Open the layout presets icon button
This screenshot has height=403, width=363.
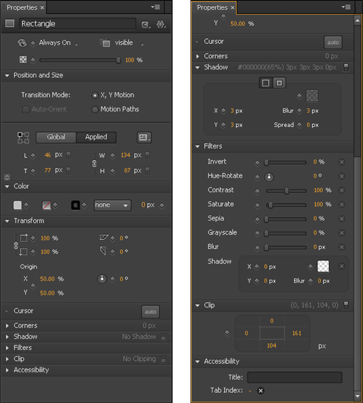coord(144,137)
